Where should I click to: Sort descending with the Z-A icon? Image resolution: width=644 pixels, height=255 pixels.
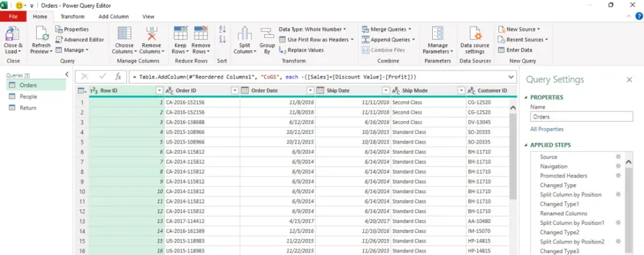(222, 39)
